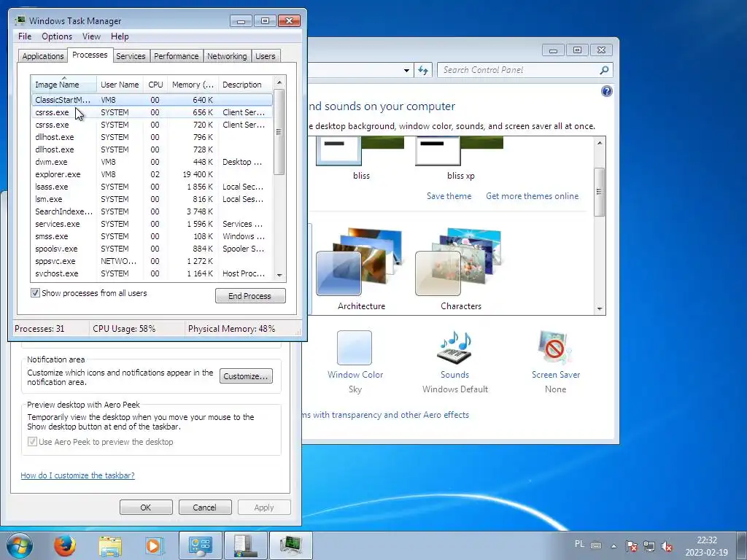The height and width of the screenshot is (560, 747).
Task: Select ClassicStartM... process row
Action: coord(152,100)
